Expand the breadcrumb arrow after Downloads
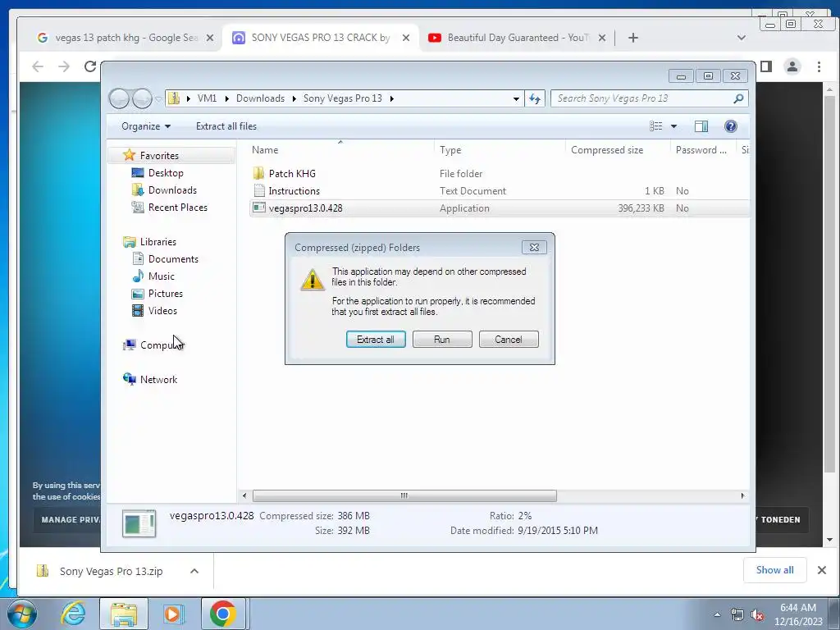Image resolution: width=840 pixels, height=630 pixels. (x=294, y=98)
